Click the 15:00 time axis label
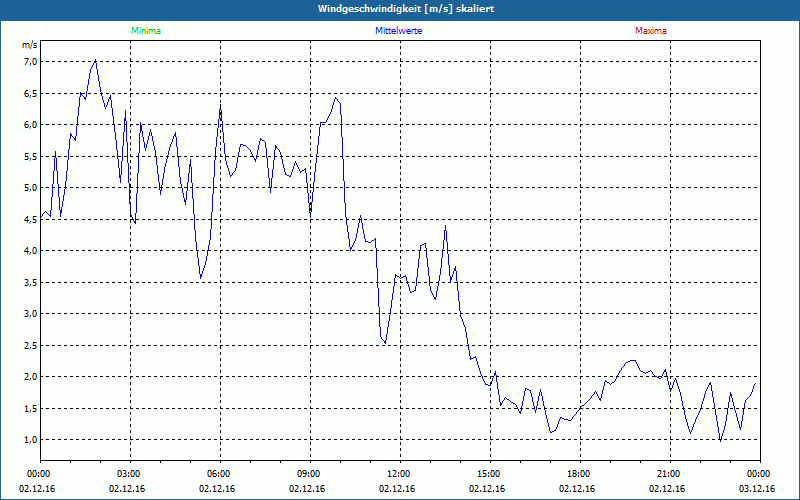 [490, 474]
